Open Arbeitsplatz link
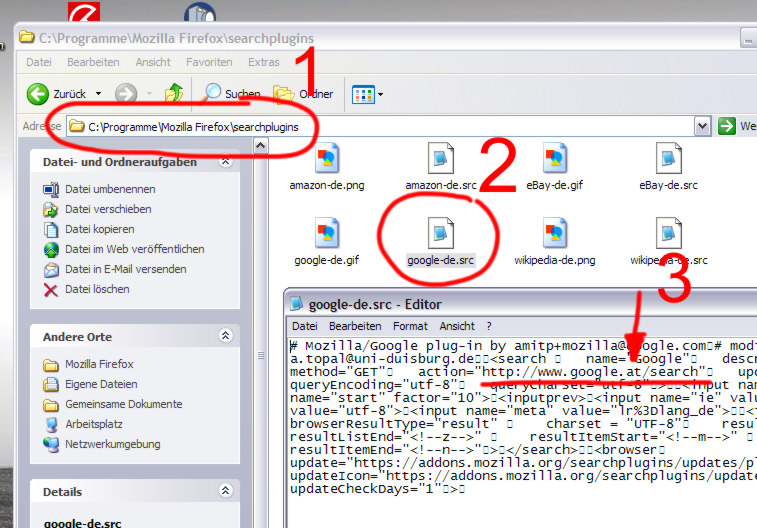Viewport: 757px width, 528px height. (x=94, y=424)
